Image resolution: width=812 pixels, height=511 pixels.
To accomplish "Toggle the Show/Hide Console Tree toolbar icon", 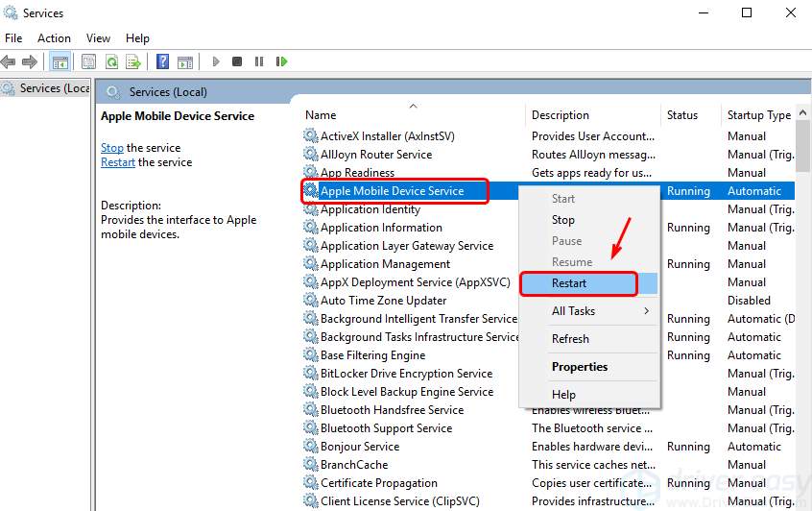I will pyautogui.click(x=60, y=62).
